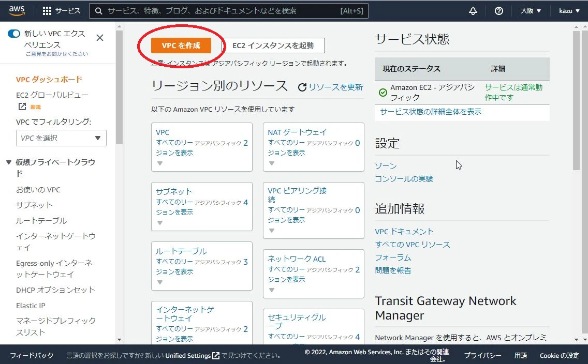Open VPC ドキュメント link

pos(404,232)
